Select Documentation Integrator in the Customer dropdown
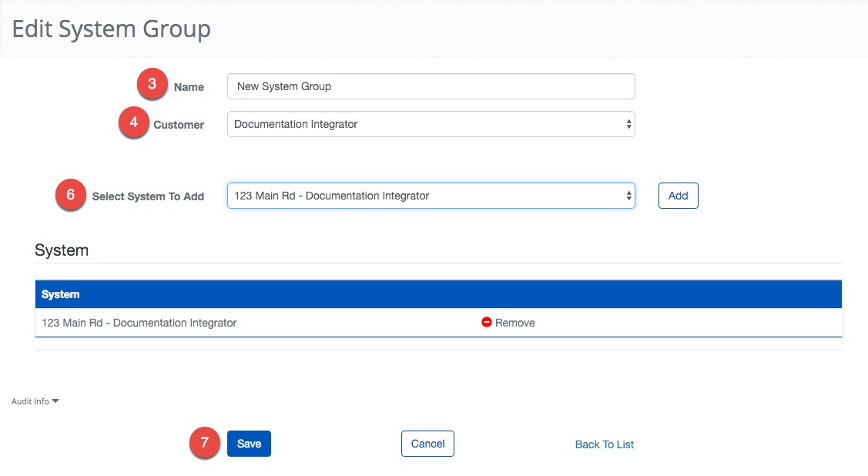The image size is (868, 476). pos(431,123)
